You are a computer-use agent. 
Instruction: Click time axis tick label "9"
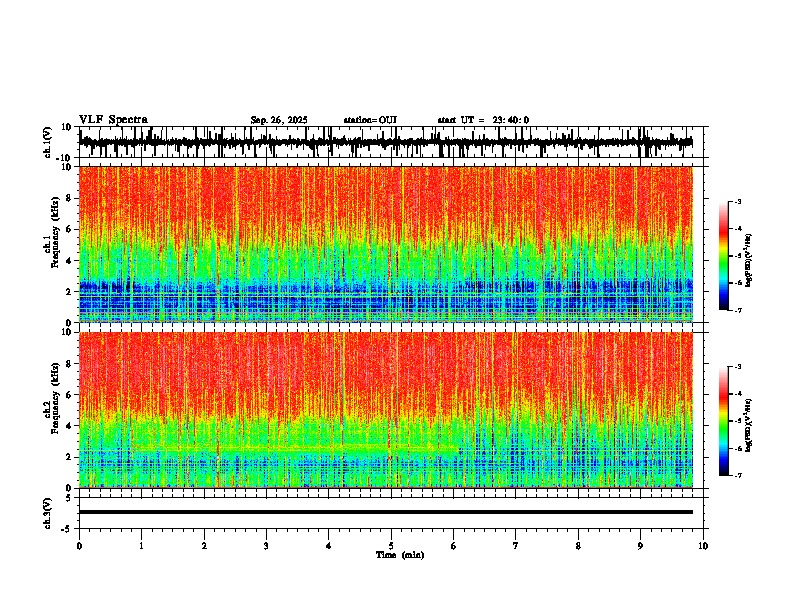(640, 546)
